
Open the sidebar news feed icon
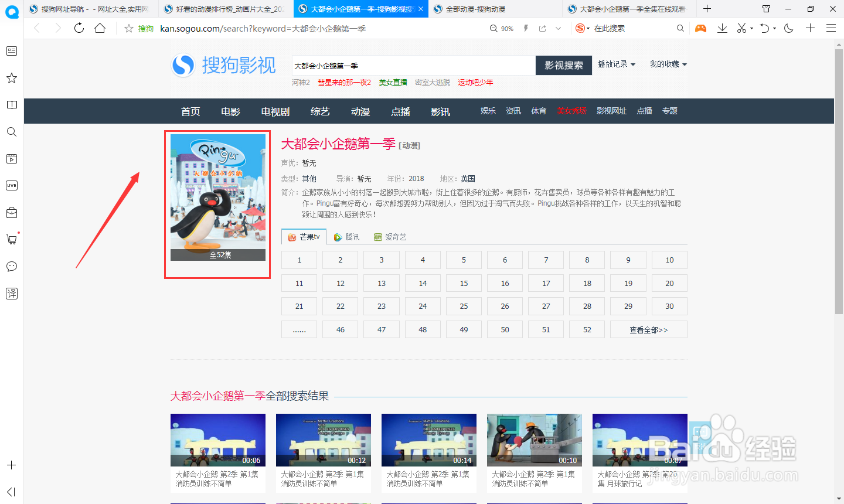point(11,51)
